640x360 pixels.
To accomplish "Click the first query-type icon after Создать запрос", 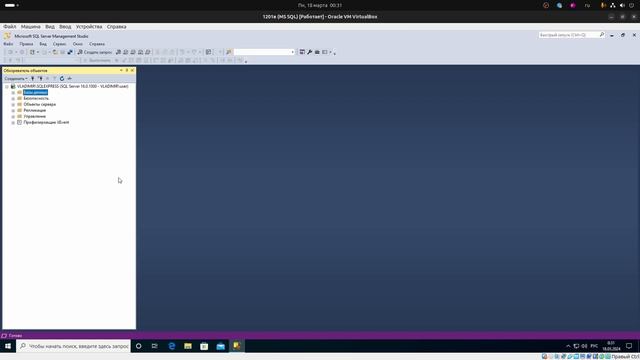I will click(x=118, y=52).
